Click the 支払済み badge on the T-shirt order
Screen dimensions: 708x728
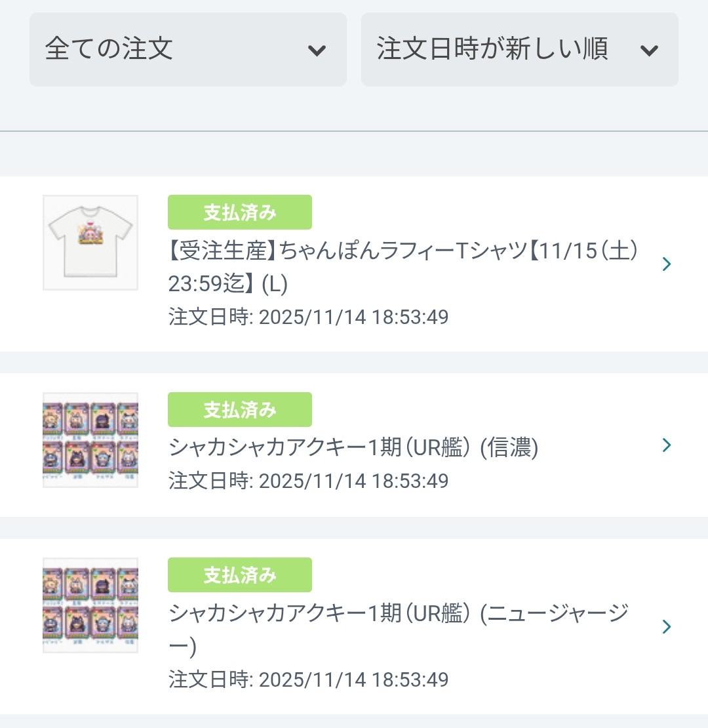240,212
